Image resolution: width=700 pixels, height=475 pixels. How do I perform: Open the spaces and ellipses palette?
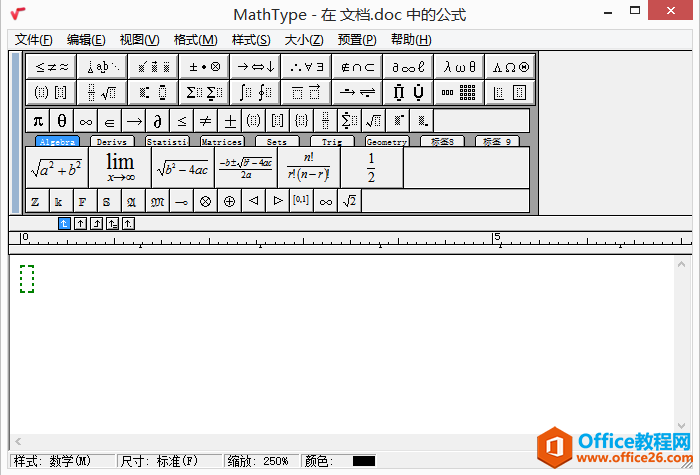[103, 67]
